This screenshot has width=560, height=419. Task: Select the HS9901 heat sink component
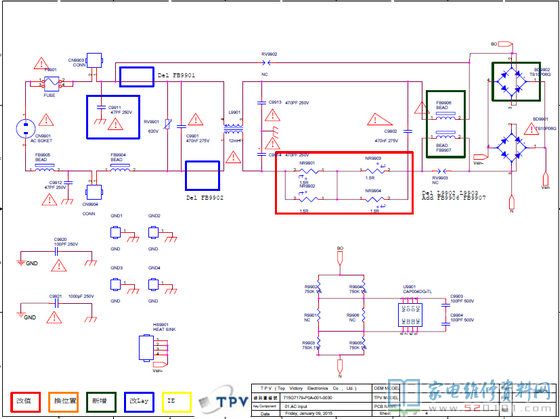pos(146,348)
